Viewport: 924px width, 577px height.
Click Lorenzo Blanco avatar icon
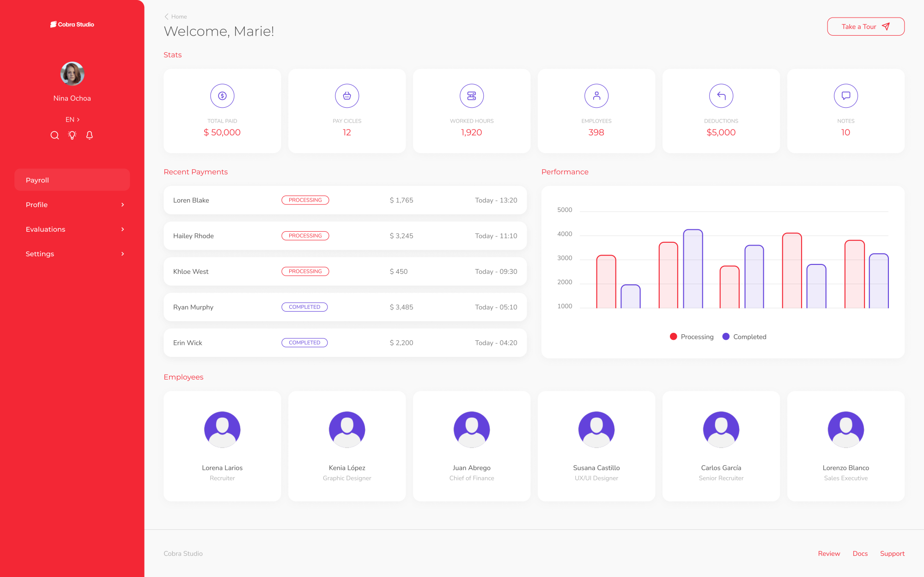[x=846, y=430]
